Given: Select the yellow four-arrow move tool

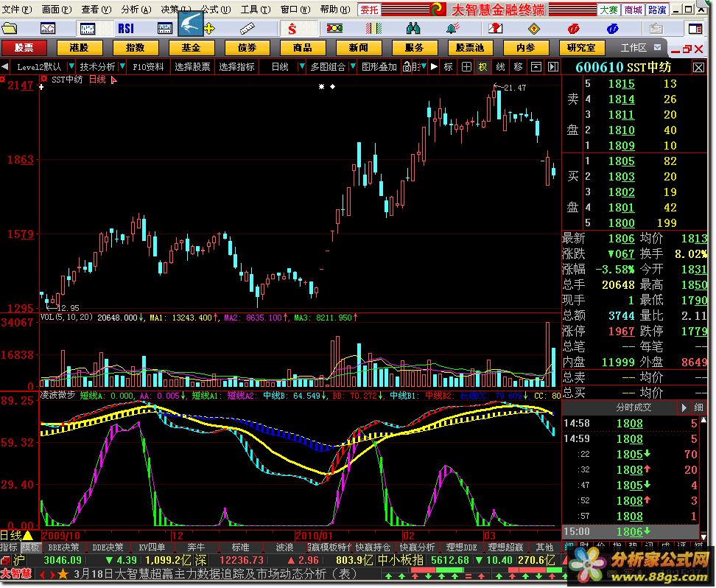Looking at the screenshot, I should click(x=209, y=28).
